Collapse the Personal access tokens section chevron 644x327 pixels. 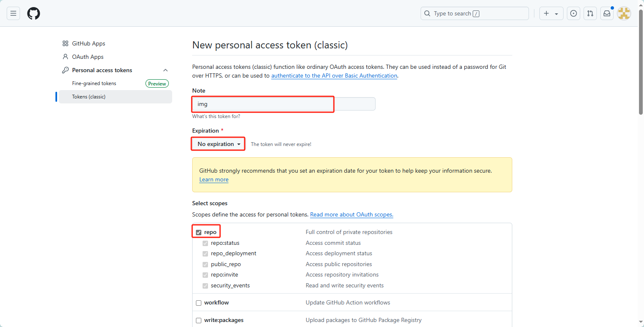pos(165,70)
